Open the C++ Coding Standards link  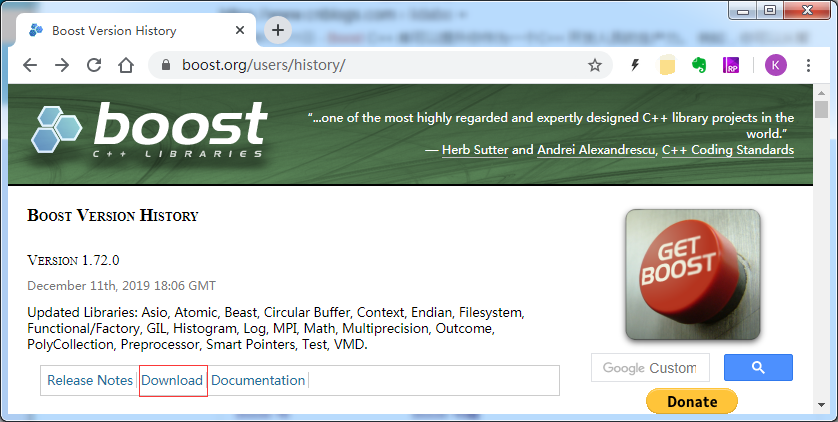(728, 150)
